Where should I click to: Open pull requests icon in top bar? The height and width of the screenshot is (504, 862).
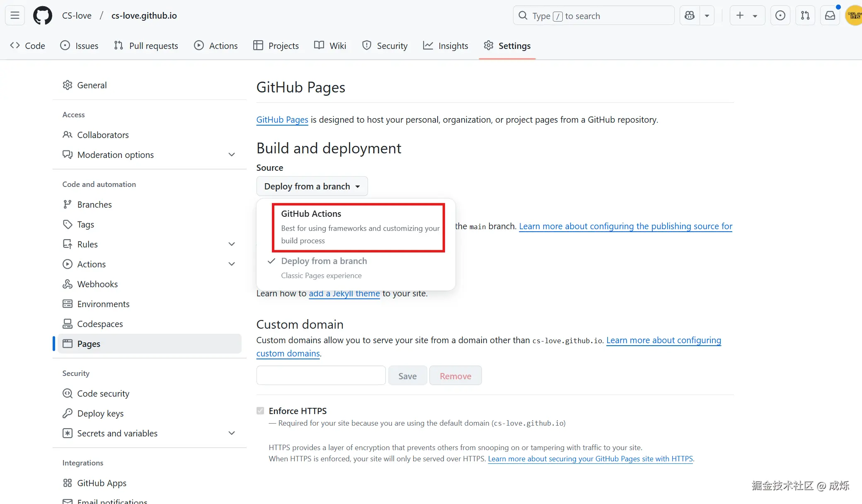[x=805, y=16]
